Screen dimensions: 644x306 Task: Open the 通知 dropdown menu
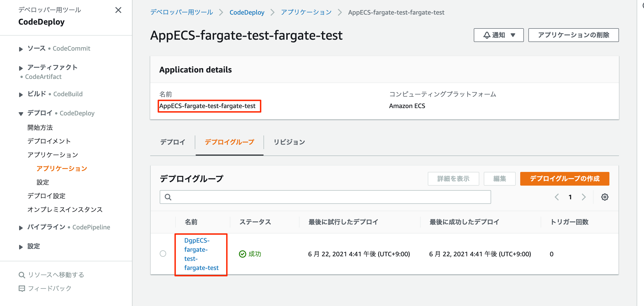[499, 35]
